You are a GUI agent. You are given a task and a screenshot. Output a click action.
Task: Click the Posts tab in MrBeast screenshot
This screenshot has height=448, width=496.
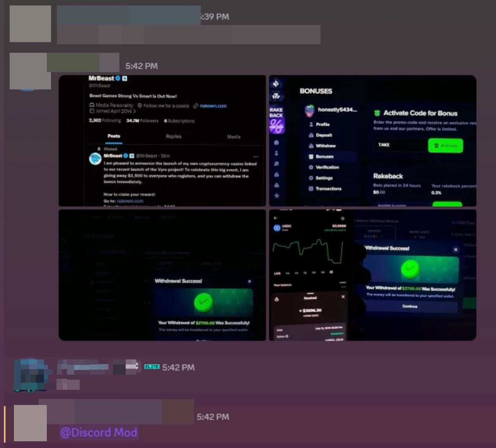point(114,136)
